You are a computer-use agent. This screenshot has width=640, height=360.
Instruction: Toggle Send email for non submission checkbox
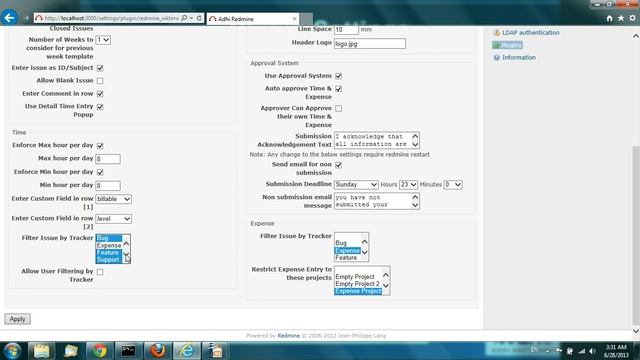point(338,165)
